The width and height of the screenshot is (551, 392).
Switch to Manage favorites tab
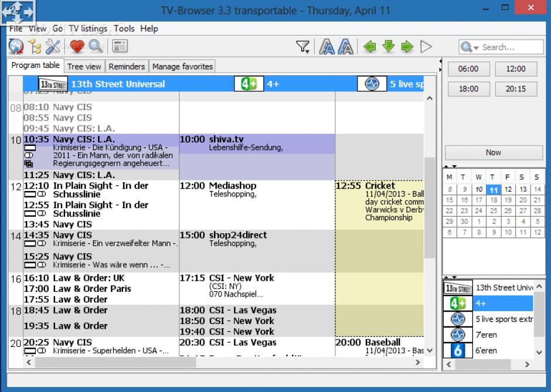click(x=182, y=66)
